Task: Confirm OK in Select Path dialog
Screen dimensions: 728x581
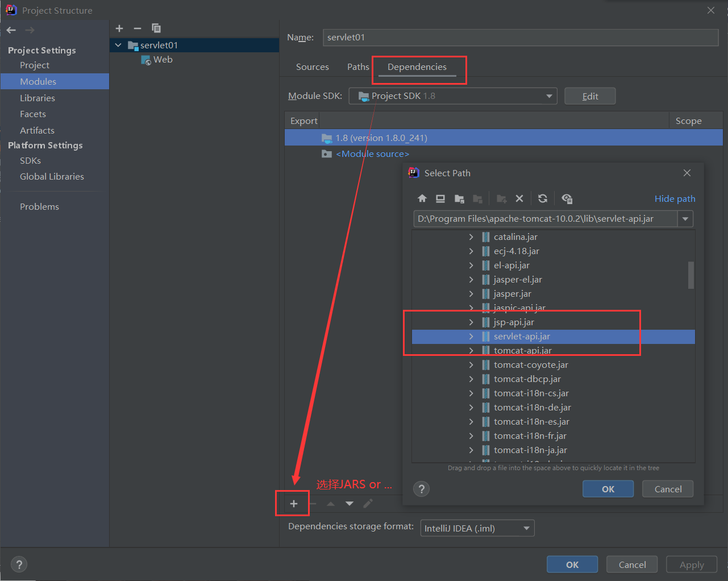Action: coord(608,489)
